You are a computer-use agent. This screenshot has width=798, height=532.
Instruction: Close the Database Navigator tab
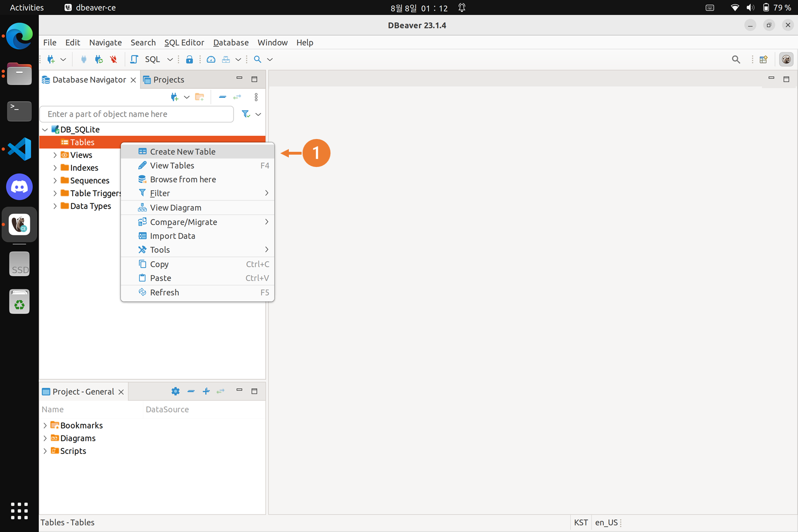point(133,80)
